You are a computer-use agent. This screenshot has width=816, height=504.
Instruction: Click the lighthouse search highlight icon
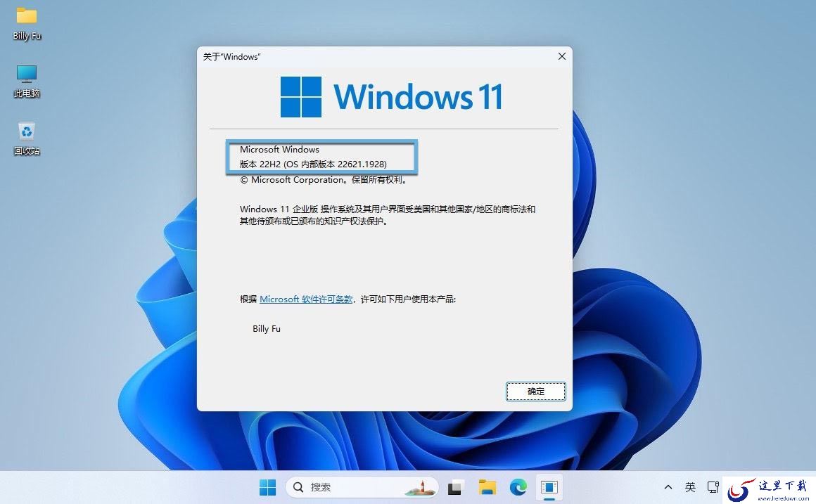pyautogui.click(x=421, y=487)
